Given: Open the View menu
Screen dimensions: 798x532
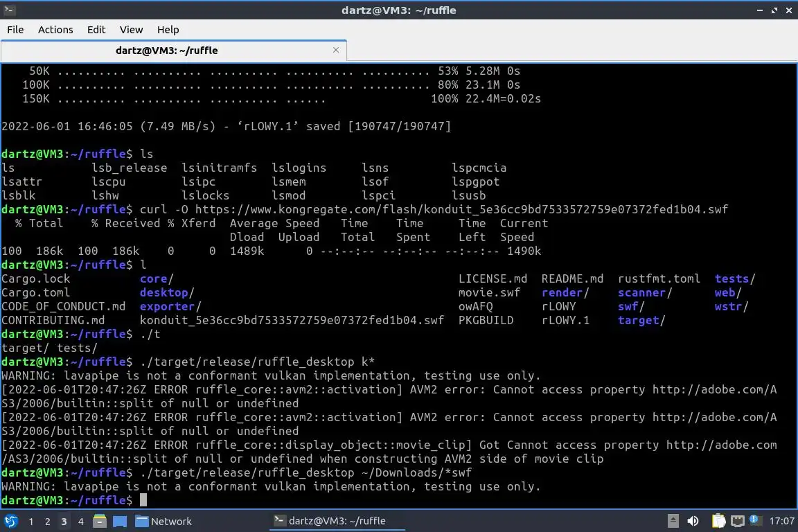Looking at the screenshot, I should [132, 30].
